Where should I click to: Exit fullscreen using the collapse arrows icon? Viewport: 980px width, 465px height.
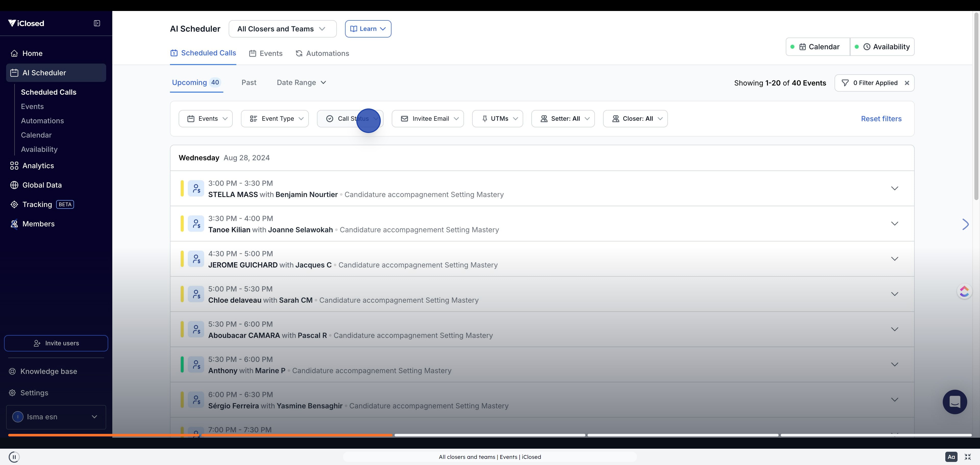(x=968, y=457)
